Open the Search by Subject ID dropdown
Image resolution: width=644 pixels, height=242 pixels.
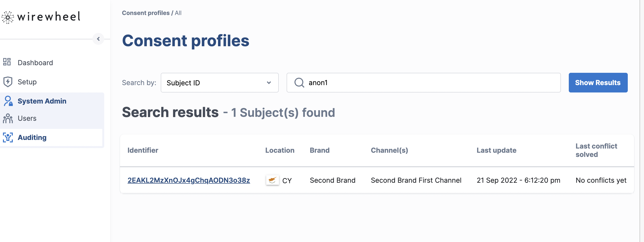click(x=219, y=83)
